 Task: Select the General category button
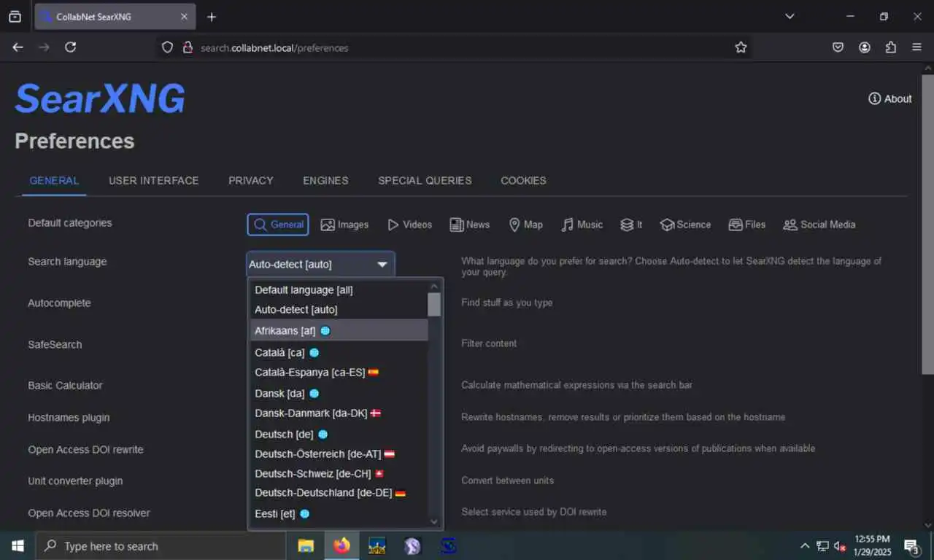[x=278, y=225]
